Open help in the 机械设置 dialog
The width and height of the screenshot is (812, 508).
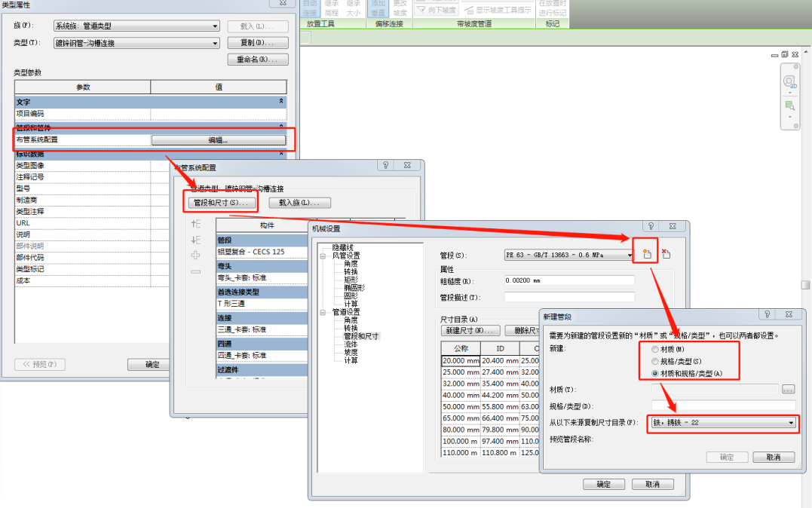point(651,226)
